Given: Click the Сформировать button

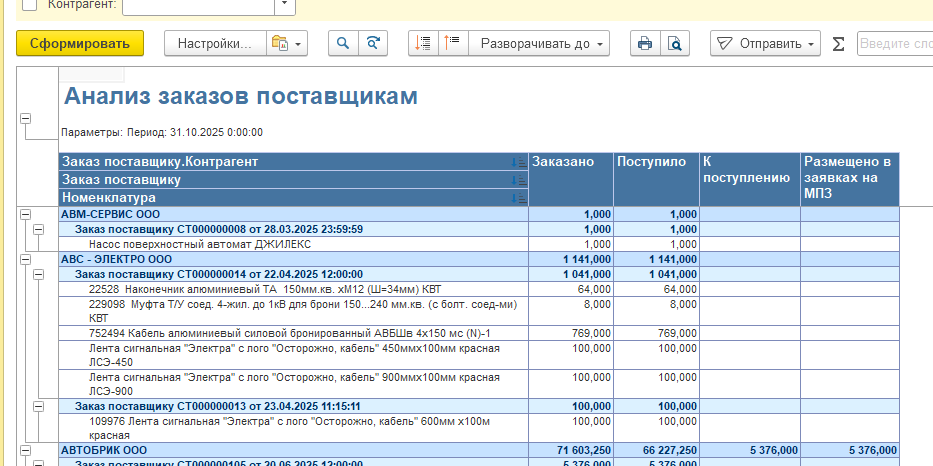Looking at the screenshot, I should [x=80, y=44].
